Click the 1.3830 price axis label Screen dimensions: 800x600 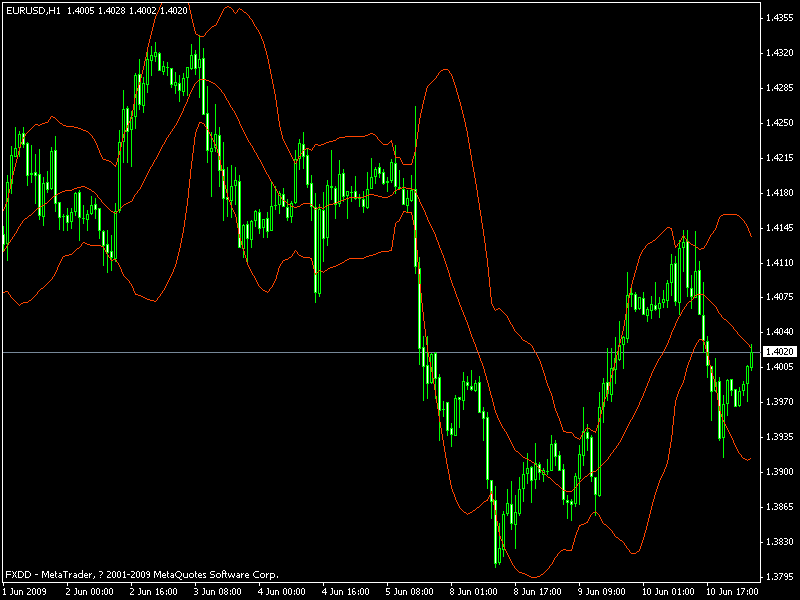tap(780, 542)
